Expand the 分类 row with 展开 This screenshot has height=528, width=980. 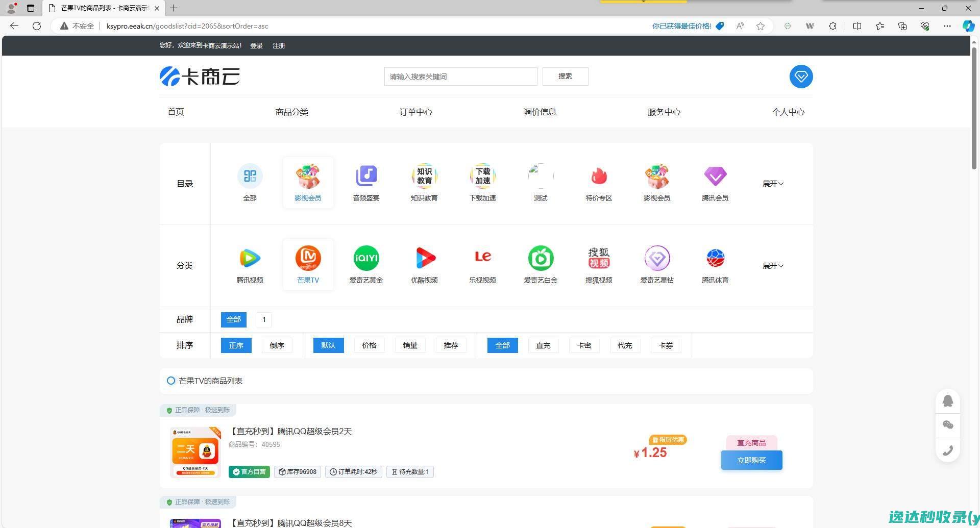tap(773, 266)
